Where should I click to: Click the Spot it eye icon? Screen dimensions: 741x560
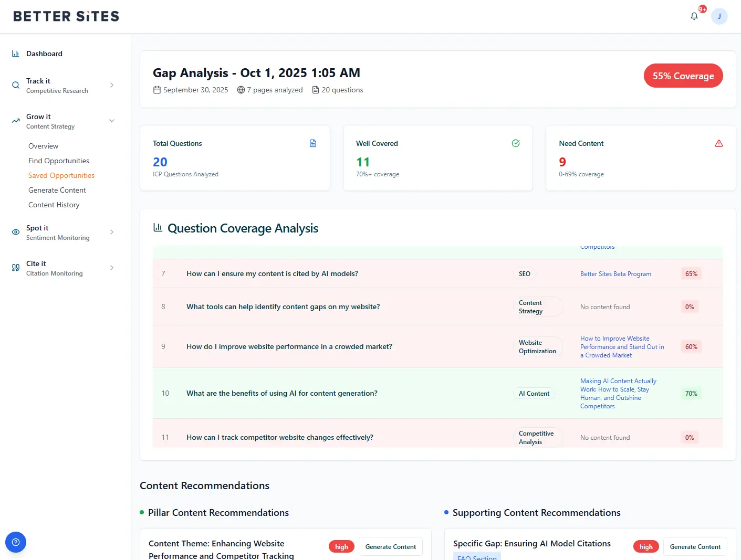(16, 232)
